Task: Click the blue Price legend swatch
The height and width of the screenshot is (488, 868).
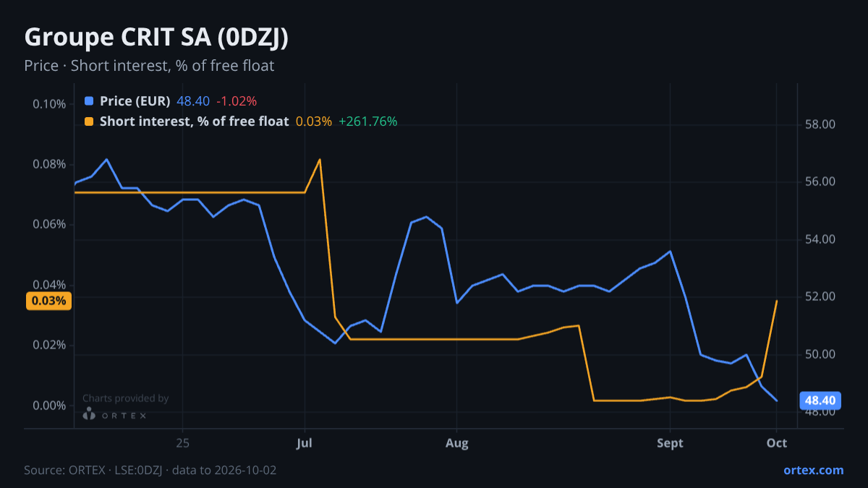Action: pos(89,100)
